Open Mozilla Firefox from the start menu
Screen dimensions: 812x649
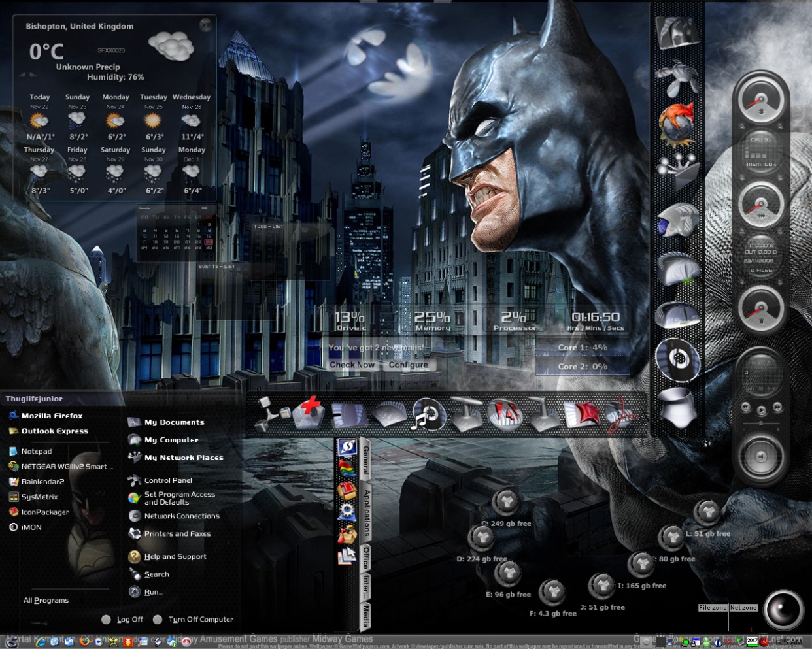click(46, 416)
